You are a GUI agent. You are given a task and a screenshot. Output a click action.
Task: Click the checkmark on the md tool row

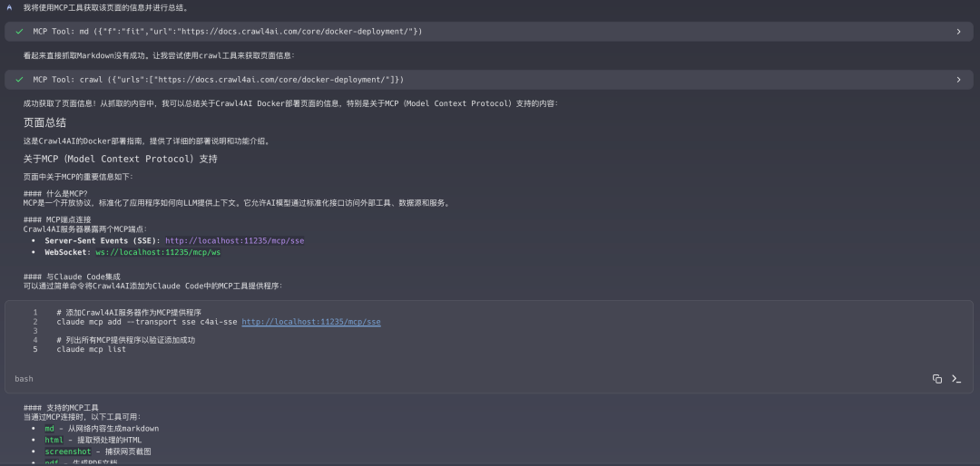pos(19,31)
